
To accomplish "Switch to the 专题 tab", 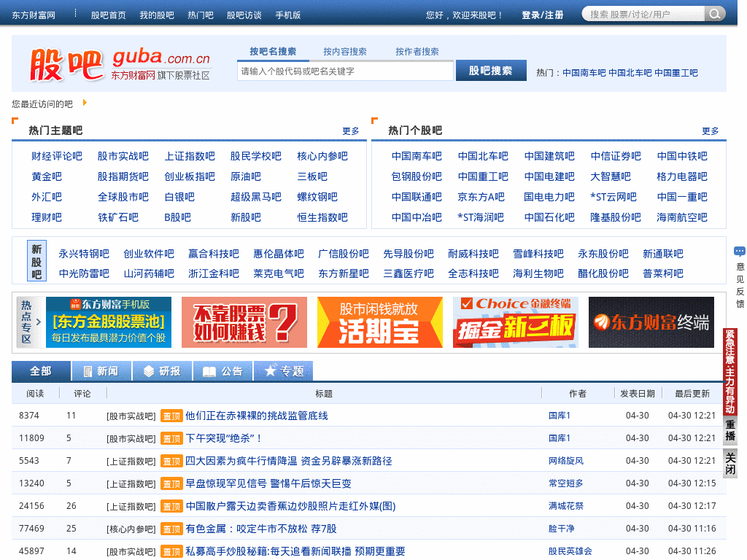I will [x=284, y=371].
